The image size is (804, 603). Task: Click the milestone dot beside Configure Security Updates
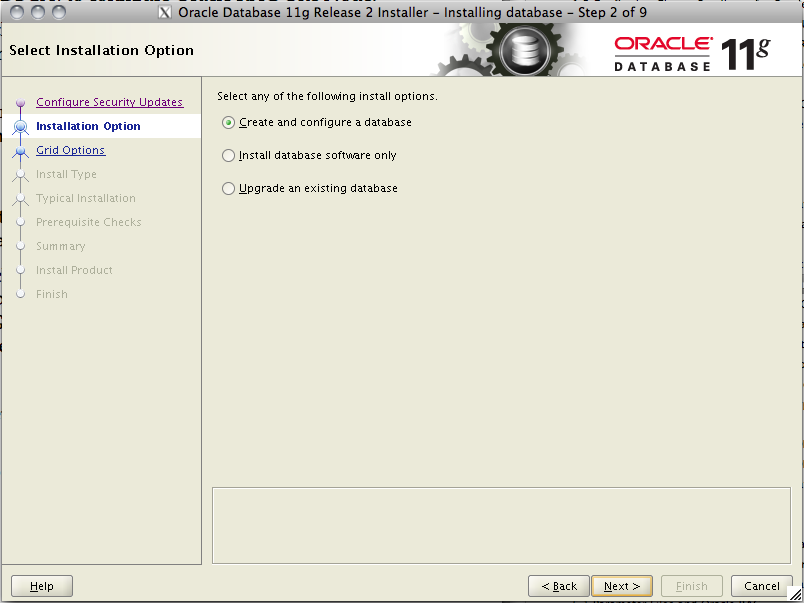pos(21,102)
